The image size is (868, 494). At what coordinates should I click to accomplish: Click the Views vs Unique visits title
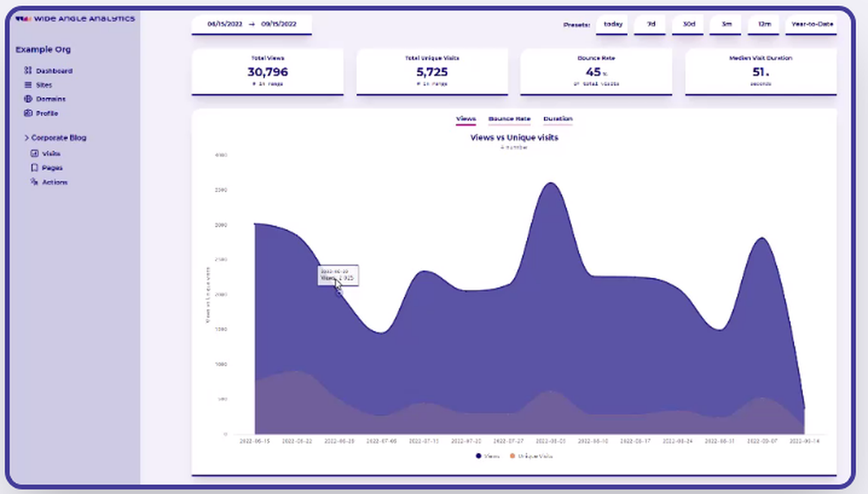[514, 137]
